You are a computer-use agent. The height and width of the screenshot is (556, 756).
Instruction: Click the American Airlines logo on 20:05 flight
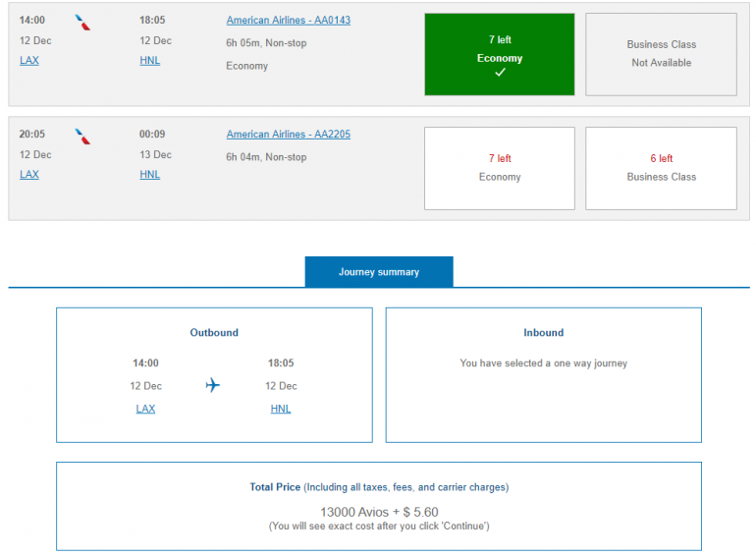(83, 136)
